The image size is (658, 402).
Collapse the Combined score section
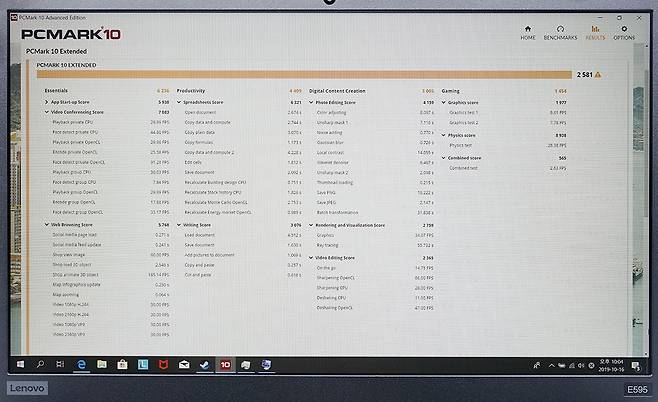coord(444,158)
